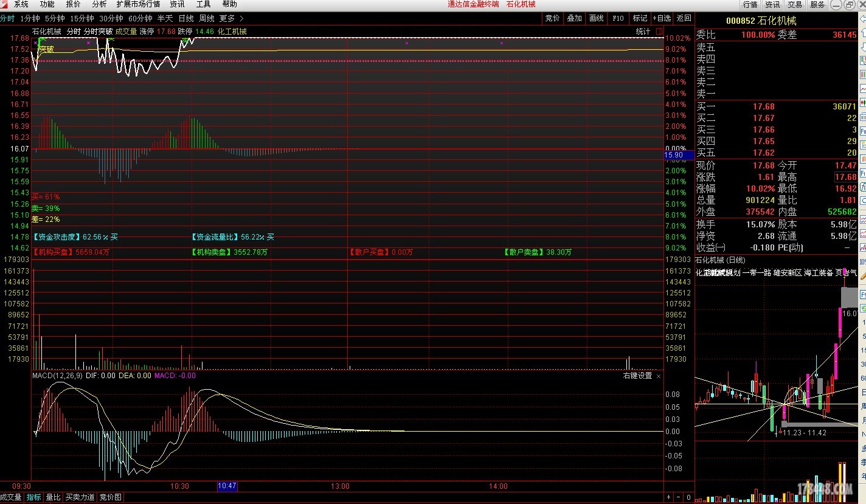Switch to 5分钟 period tab
Image resolution: width=866 pixels, height=504 pixels.
[55, 18]
